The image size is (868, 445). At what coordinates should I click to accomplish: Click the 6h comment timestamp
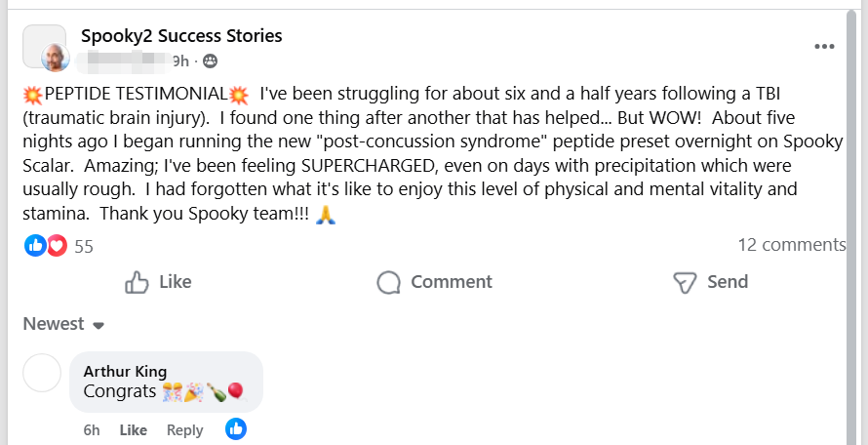click(x=92, y=430)
